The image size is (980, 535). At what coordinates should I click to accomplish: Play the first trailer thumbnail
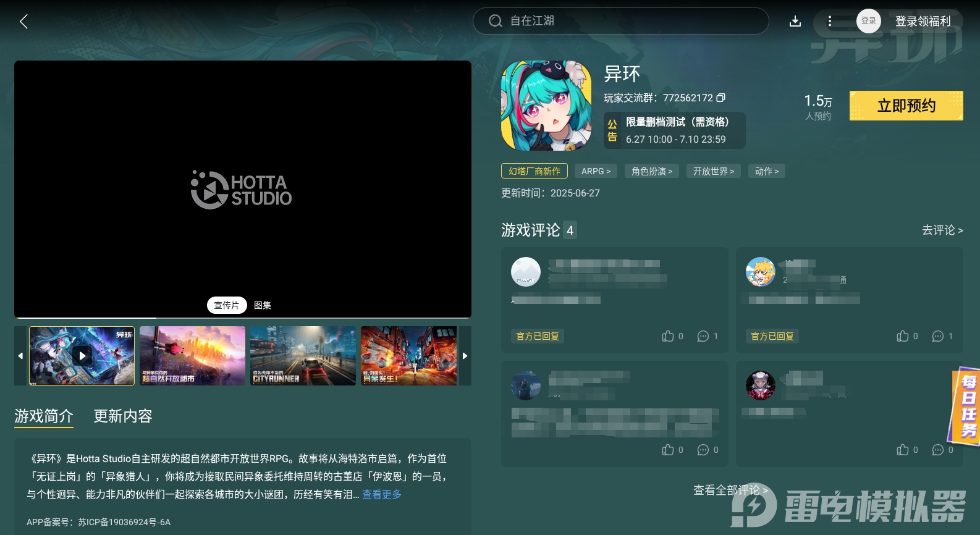(x=82, y=356)
